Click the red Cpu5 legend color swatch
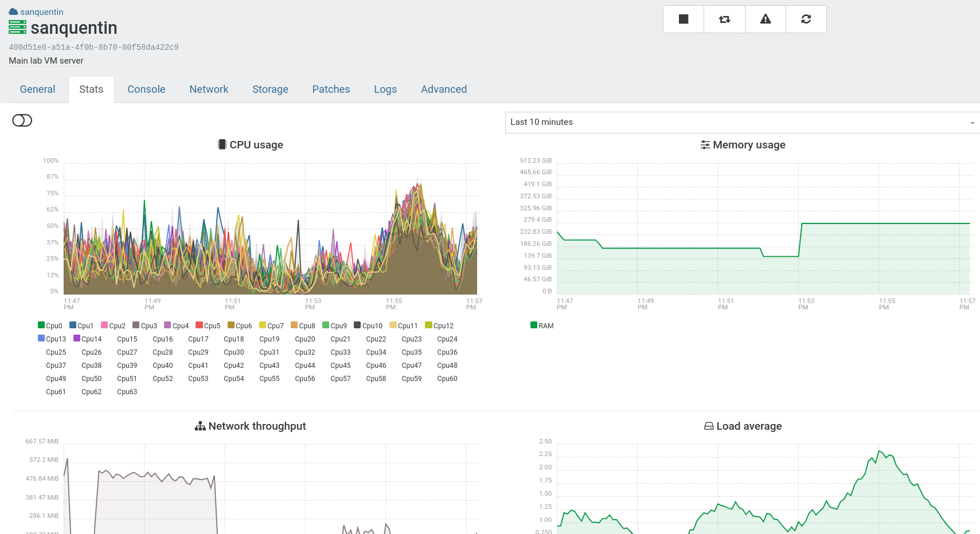 [199, 325]
